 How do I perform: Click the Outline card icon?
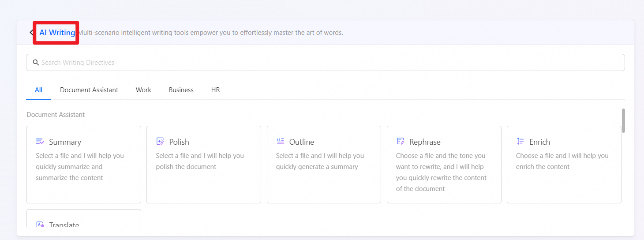tap(280, 142)
